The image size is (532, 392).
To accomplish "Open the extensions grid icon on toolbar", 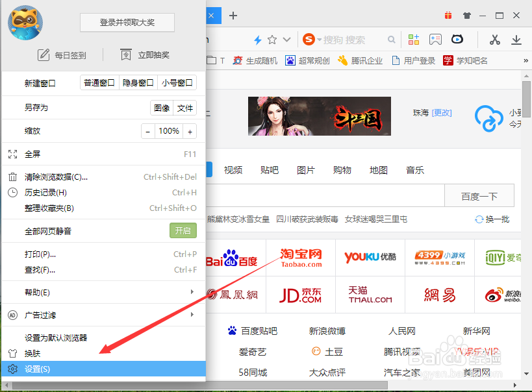I will (x=414, y=40).
